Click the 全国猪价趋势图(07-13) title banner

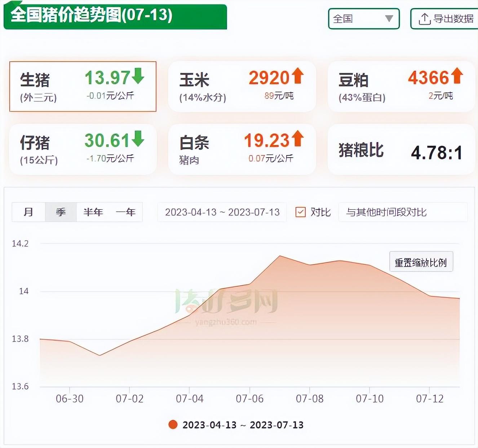[x=115, y=16]
